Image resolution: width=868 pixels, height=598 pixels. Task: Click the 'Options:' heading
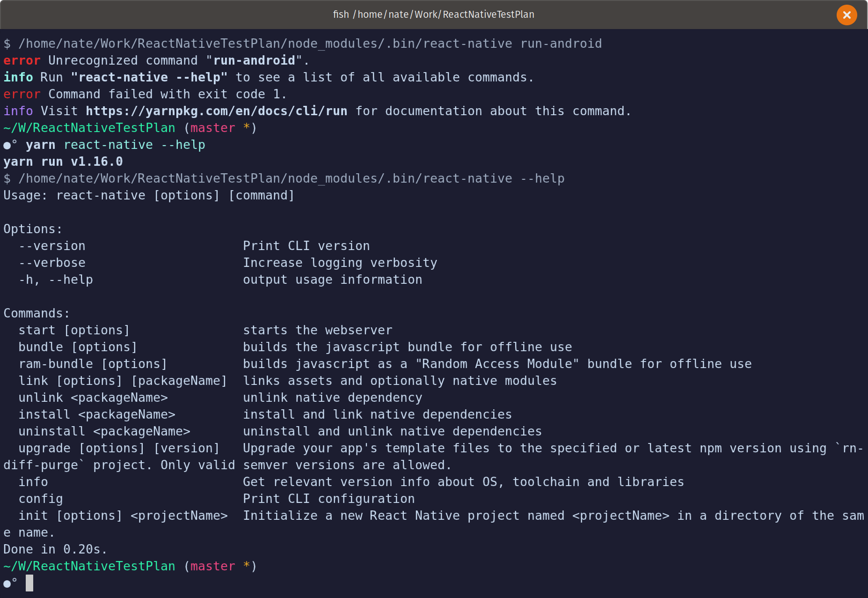(33, 229)
